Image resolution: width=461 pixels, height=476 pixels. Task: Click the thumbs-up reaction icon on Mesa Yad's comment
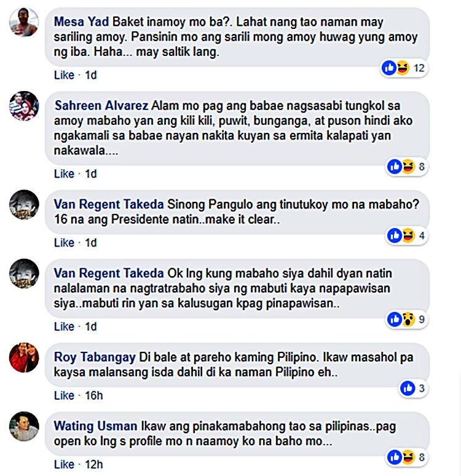click(389, 68)
